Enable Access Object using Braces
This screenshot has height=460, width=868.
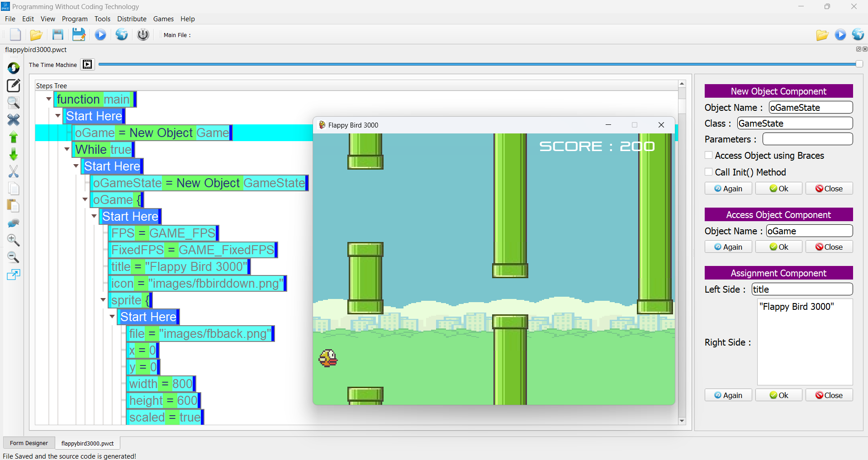pos(709,155)
